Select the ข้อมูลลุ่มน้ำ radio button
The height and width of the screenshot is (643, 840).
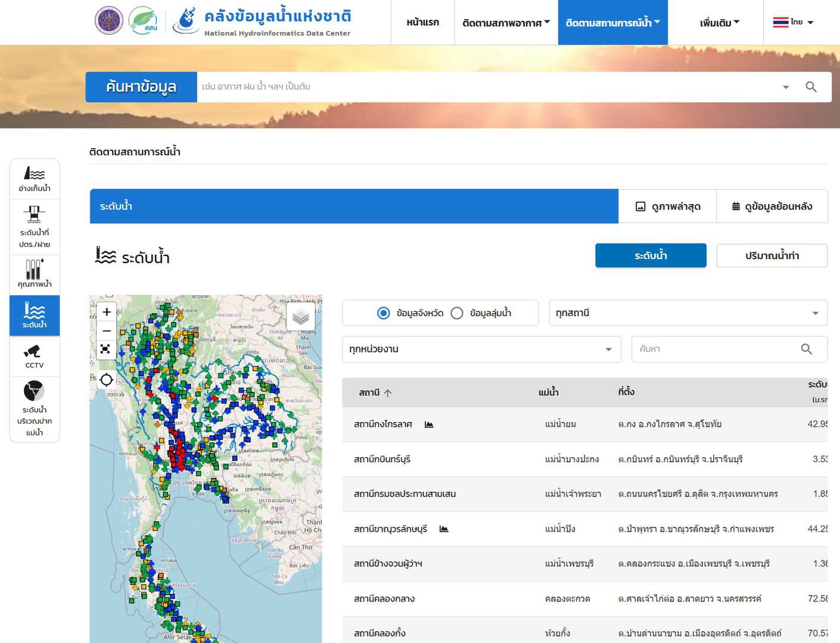coord(457,313)
